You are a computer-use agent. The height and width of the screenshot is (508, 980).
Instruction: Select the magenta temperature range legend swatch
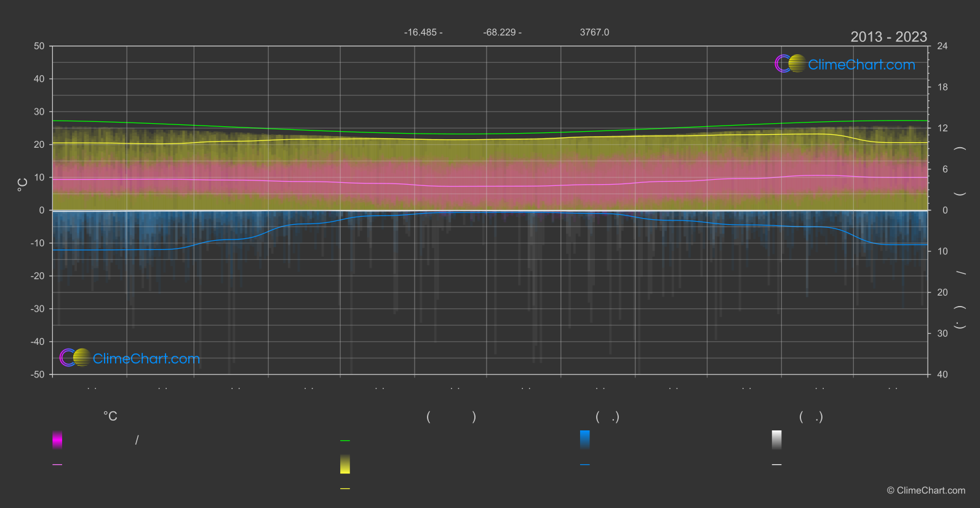pos(57,440)
